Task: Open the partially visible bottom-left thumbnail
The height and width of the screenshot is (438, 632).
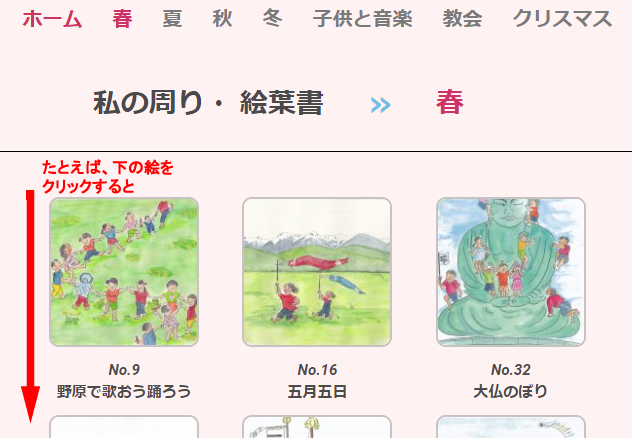Action: [124, 427]
